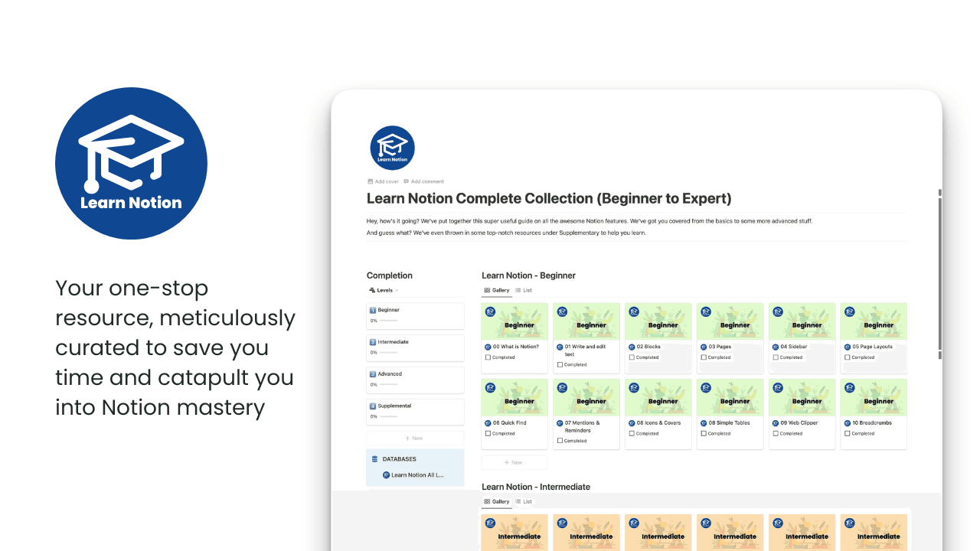This screenshot has width=980, height=551.
Task: Check Completed for 07 Mentions & Reminders
Action: click(560, 441)
